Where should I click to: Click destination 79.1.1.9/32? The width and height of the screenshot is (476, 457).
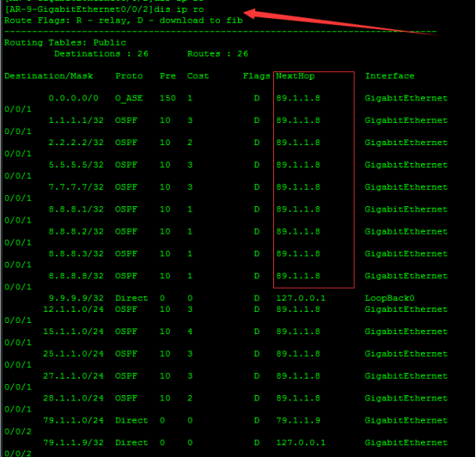point(74,442)
